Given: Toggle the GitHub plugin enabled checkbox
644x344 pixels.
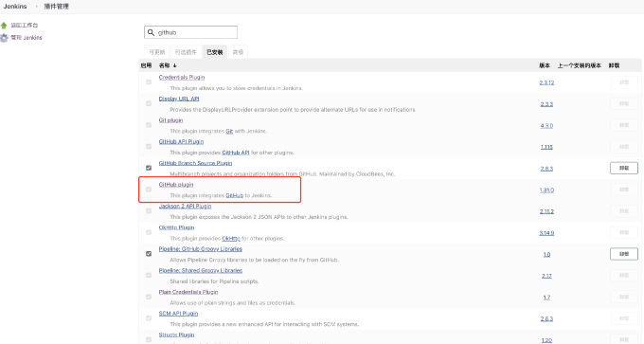Looking at the screenshot, I should [149, 190].
